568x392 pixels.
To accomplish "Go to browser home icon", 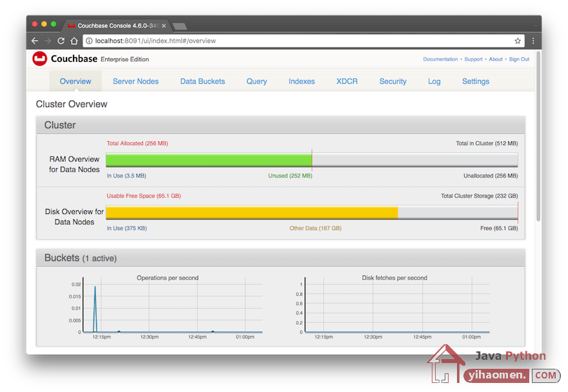I will [x=74, y=41].
